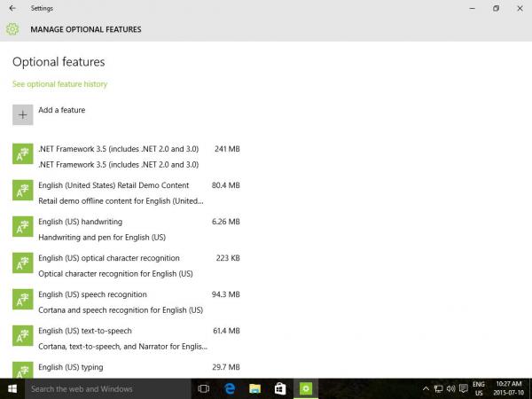Open File Explorer from the taskbar

point(254,388)
